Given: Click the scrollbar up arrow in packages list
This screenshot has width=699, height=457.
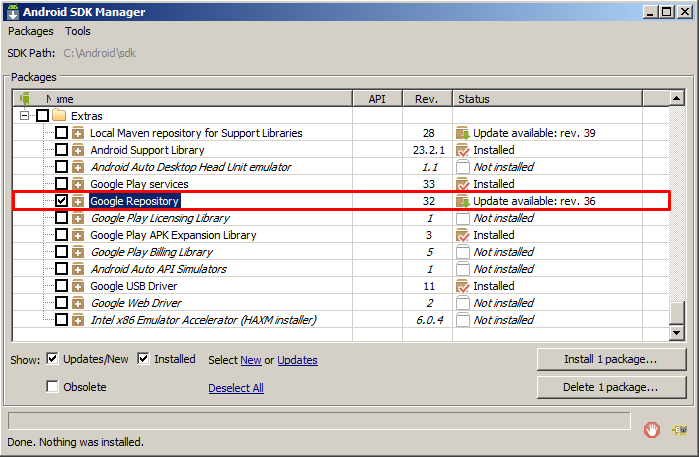Looking at the screenshot, I should pos(677,99).
